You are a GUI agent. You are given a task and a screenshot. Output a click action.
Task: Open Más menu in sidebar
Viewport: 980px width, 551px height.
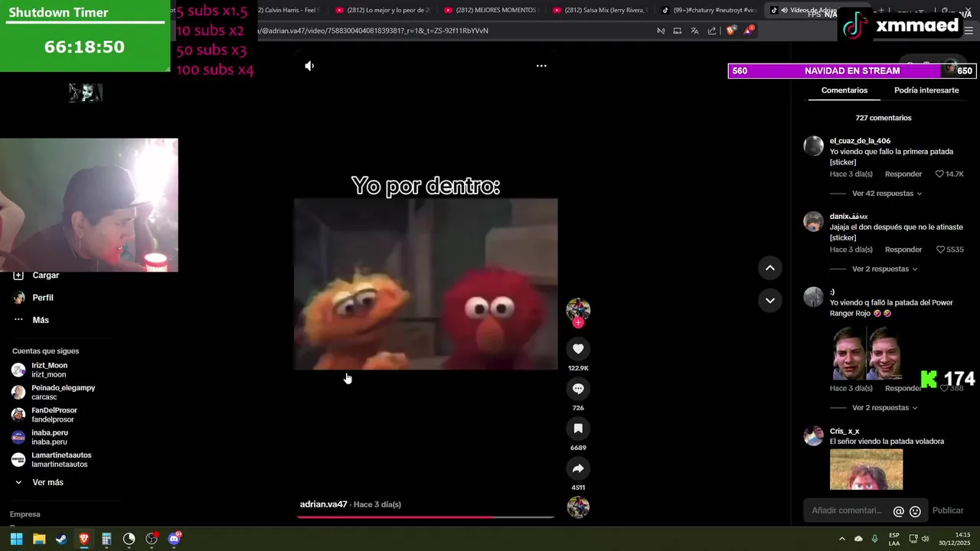(x=41, y=320)
